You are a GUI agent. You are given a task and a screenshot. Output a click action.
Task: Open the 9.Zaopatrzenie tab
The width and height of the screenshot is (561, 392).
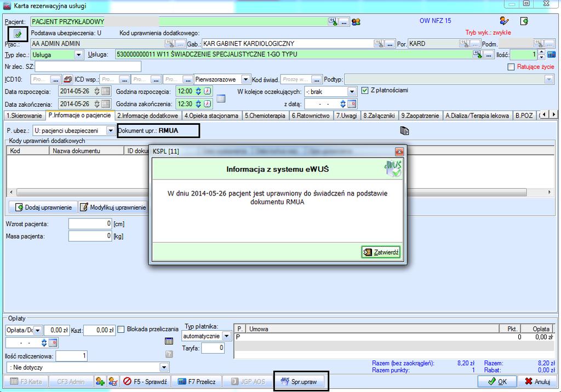pyautogui.click(x=420, y=116)
